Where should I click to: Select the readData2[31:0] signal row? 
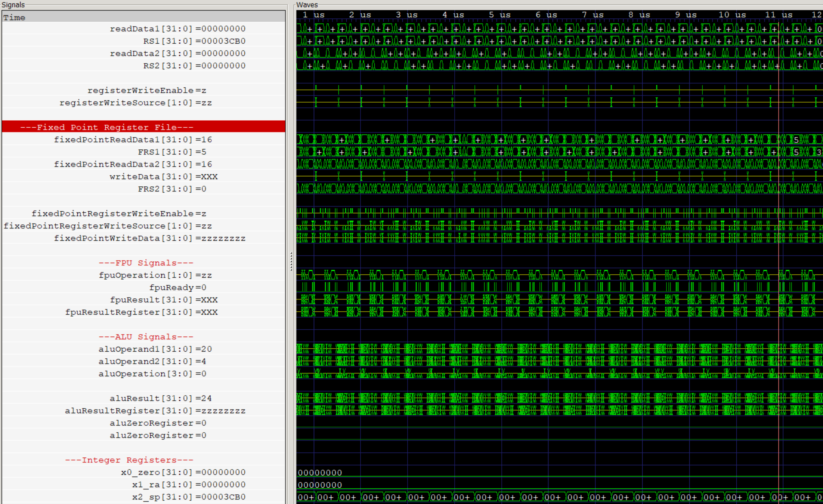[x=144, y=53]
